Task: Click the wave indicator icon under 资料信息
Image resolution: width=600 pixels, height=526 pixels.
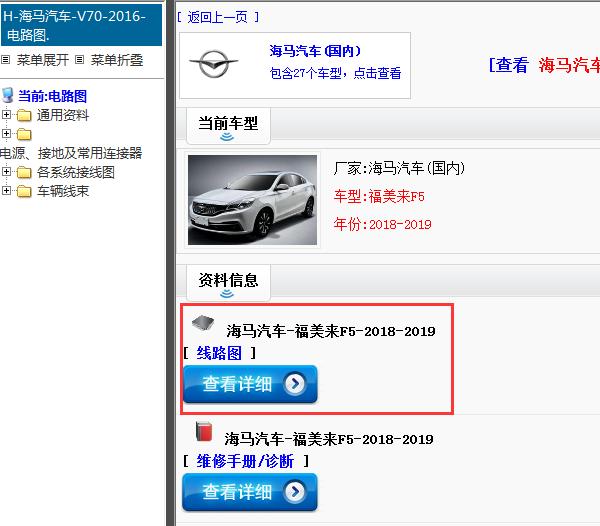Action: tap(227, 294)
